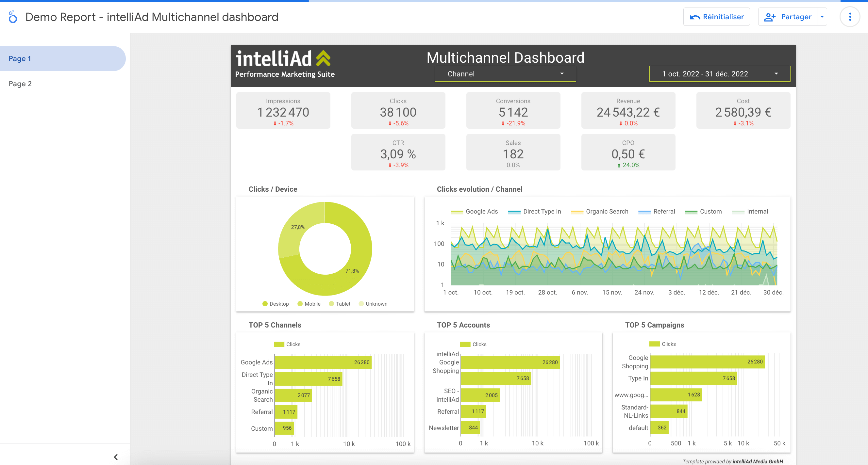Click the Réinitialiser undo arrow icon
The width and height of the screenshot is (868, 465).
[694, 17]
